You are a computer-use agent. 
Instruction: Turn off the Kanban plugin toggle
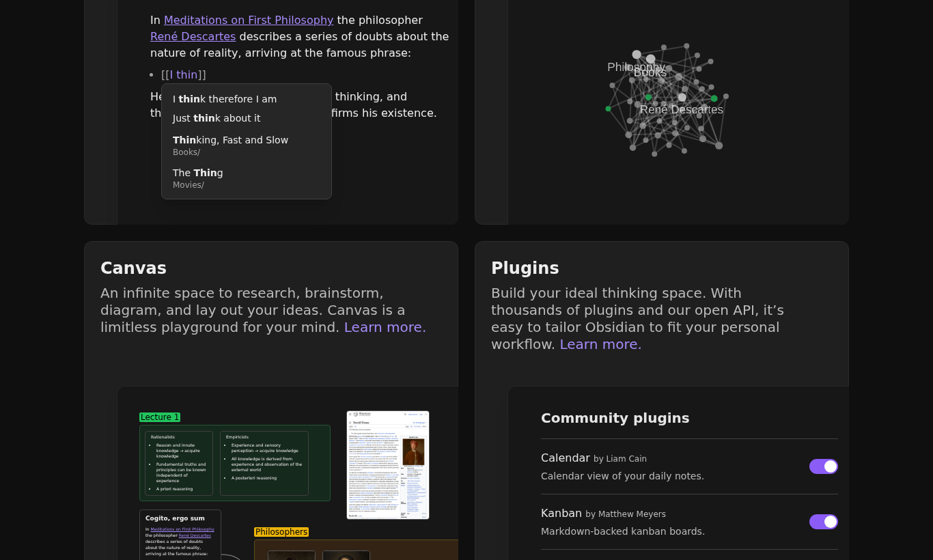(x=824, y=522)
